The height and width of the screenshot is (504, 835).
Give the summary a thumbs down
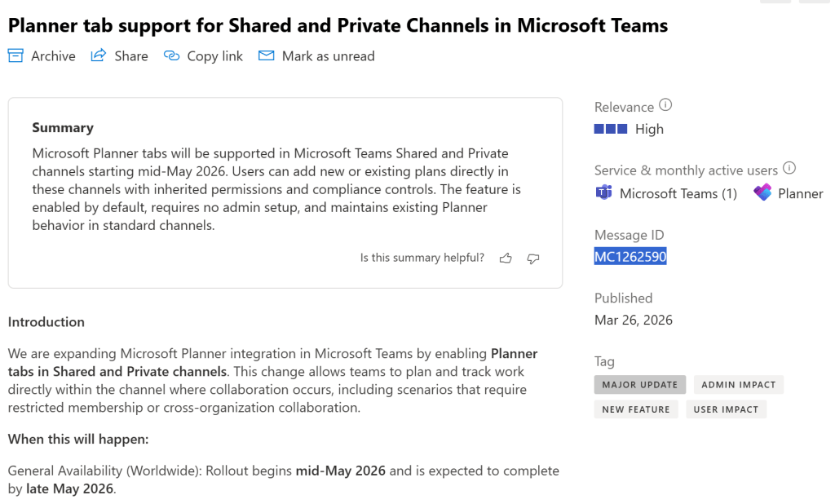533,258
